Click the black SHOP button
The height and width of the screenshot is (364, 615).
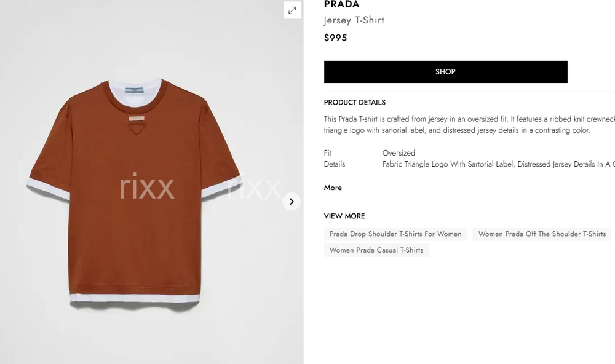445,72
